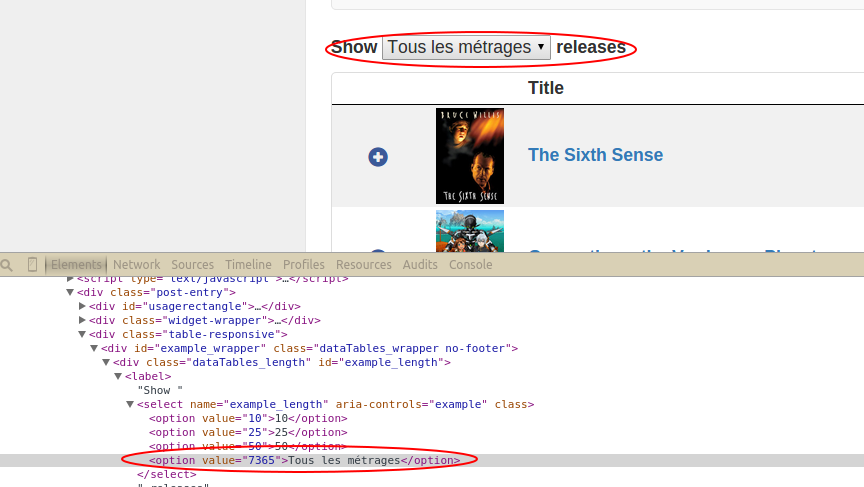Switch to the Network tab
864x487 pixels.
click(x=137, y=265)
